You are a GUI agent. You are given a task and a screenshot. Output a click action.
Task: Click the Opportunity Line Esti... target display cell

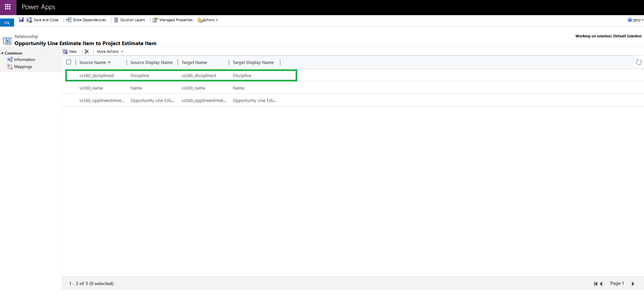[x=254, y=100]
